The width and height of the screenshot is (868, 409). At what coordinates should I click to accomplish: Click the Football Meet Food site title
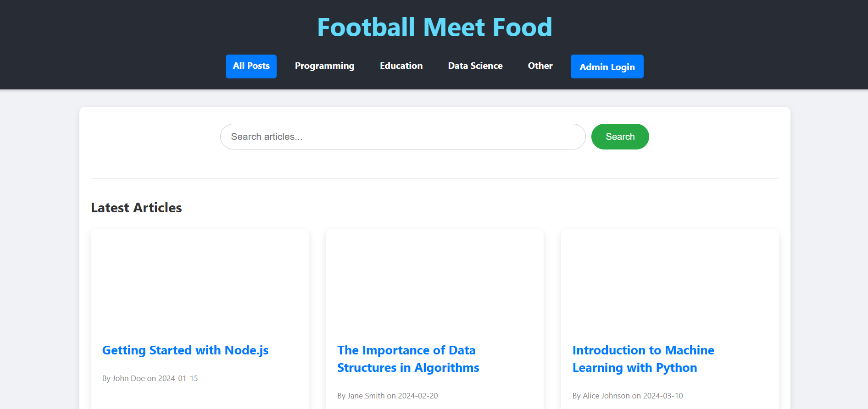click(x=434, y=27)
